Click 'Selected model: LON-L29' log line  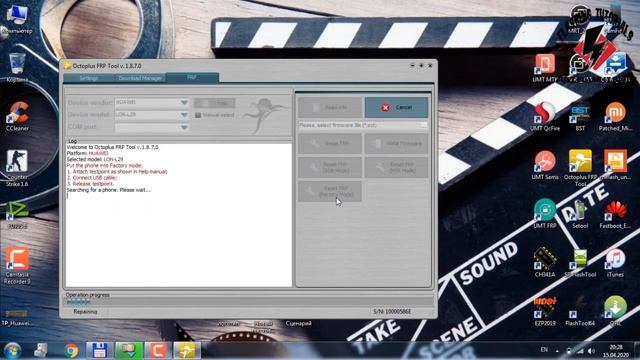95,159
